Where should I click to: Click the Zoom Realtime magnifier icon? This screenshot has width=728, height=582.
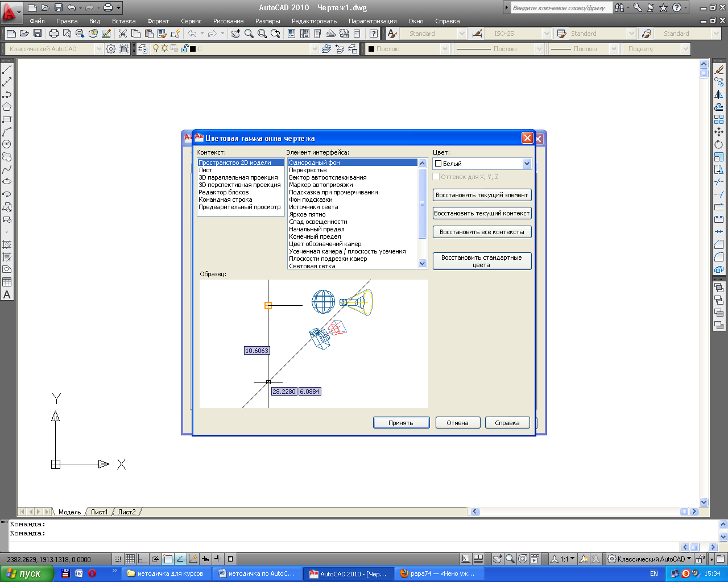point(249,34)
